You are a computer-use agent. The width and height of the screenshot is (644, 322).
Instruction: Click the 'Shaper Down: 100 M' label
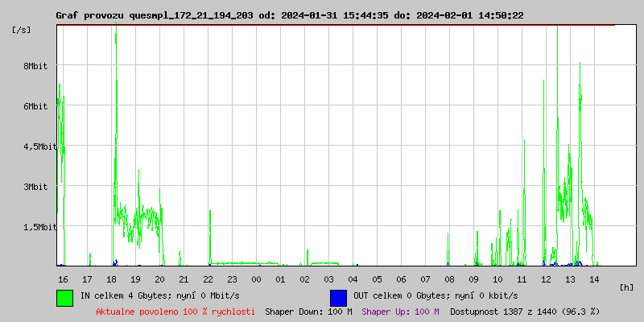coord(308,311)
